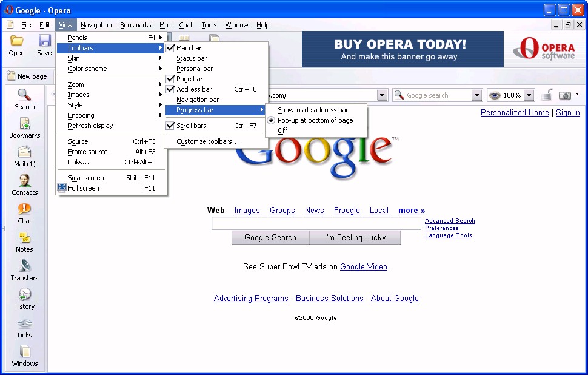Image resolution: width=588 pixels, height=375 pixels.
Task: Click the I'm Feeling Lucky button
Action: [355, 237]
